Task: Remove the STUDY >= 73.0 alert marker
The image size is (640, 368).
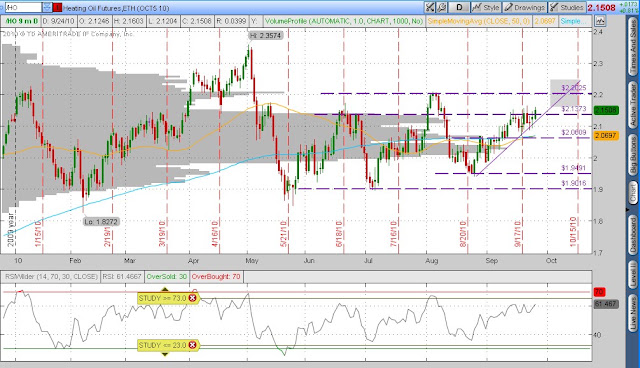Action: pyautogui.click(x=192, y=298)
